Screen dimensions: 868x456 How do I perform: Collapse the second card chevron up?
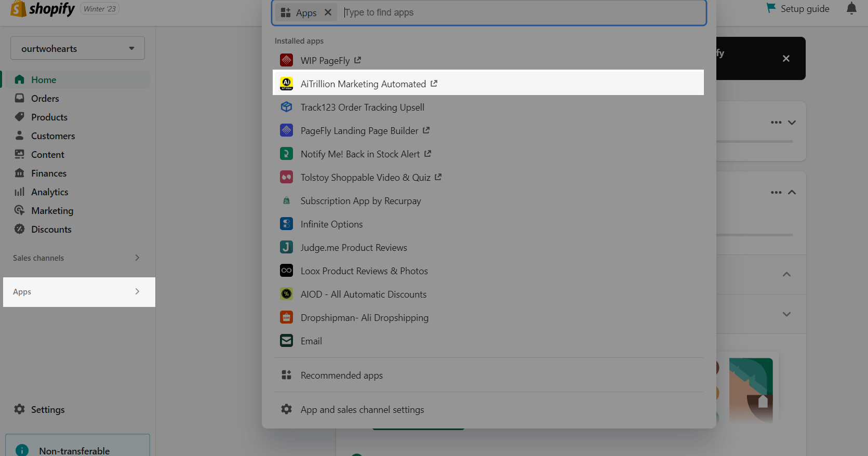pyautogui.click(x=792, y=192)
